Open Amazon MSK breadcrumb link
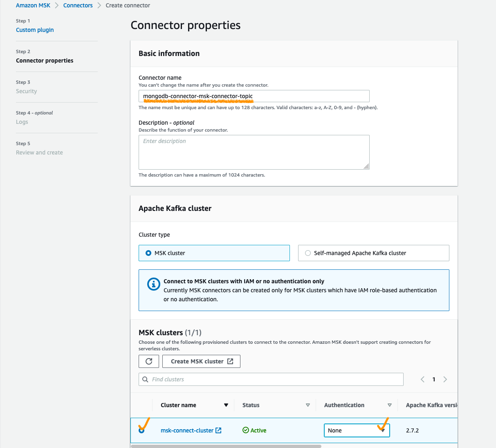 [x=33, y=5]
